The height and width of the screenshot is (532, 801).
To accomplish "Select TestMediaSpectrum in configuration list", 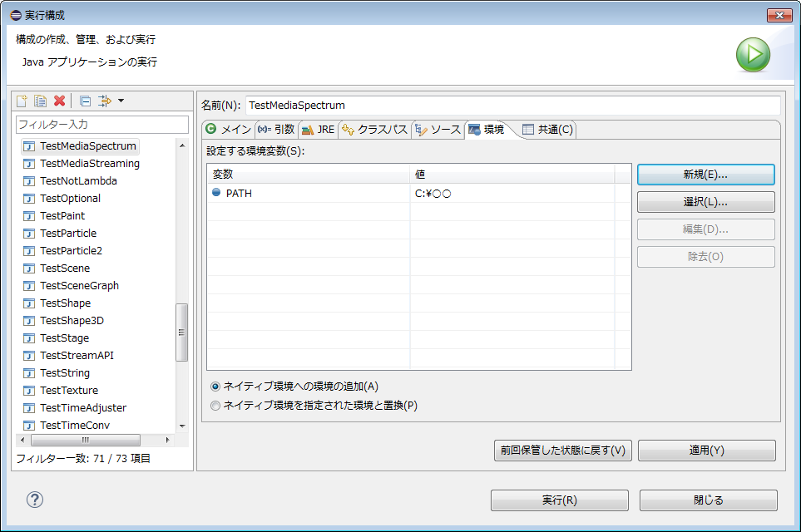I will coord(81,146).
